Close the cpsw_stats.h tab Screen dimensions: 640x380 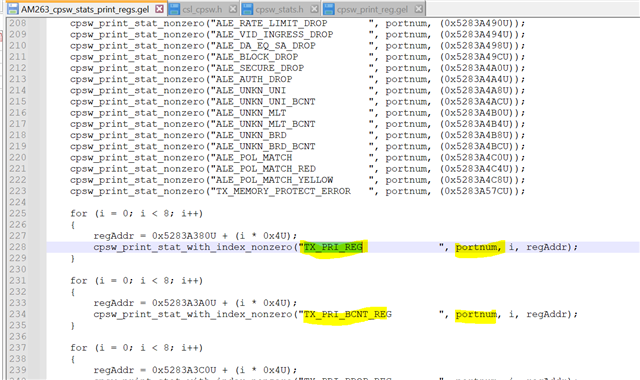coord(314,9)
